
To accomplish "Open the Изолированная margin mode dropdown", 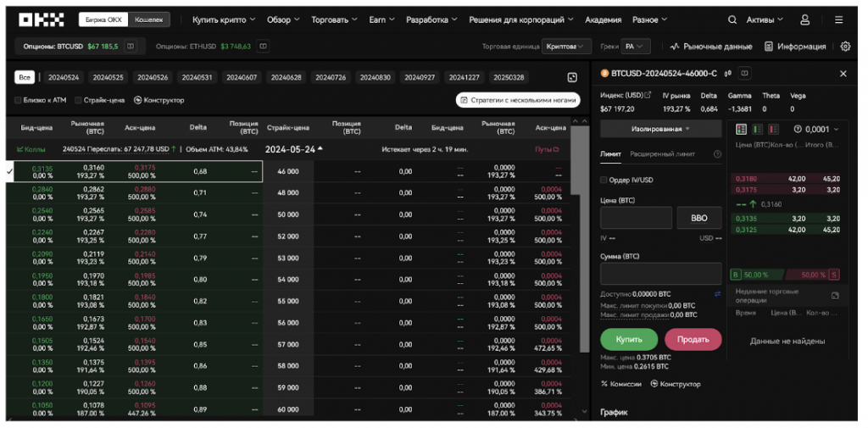I will [x=660, y=129].
